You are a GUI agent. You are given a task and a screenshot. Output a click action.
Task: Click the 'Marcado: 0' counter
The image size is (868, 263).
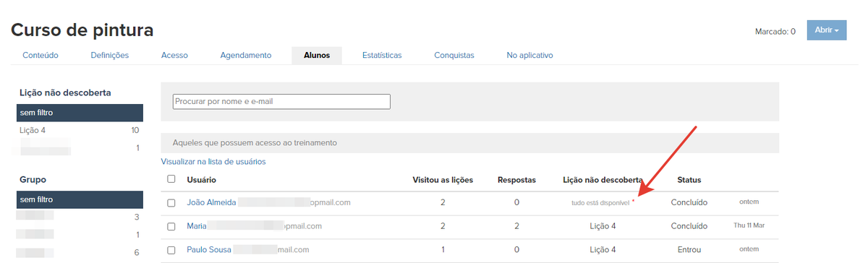pyautogui.click(x=775, y=32)
